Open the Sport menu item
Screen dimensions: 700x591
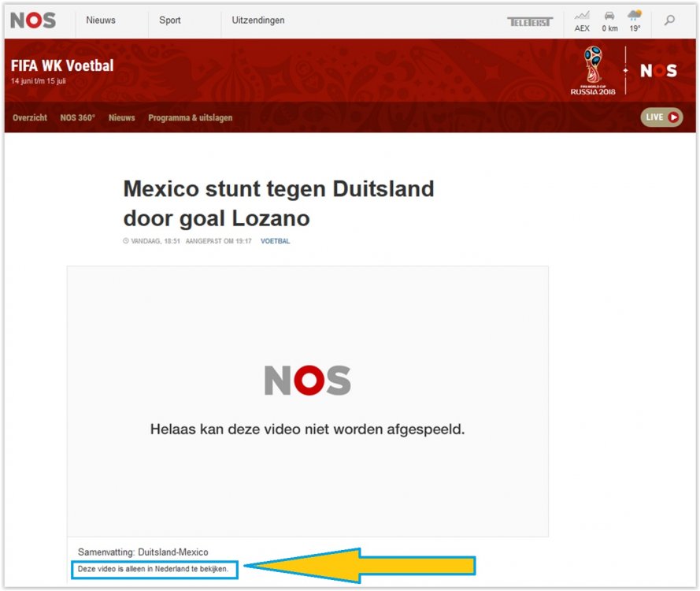[x=170, y=20]
